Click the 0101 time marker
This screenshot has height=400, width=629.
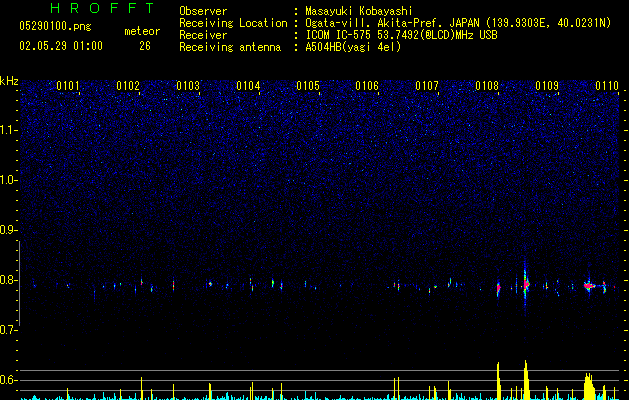click(x=68, y=86)
